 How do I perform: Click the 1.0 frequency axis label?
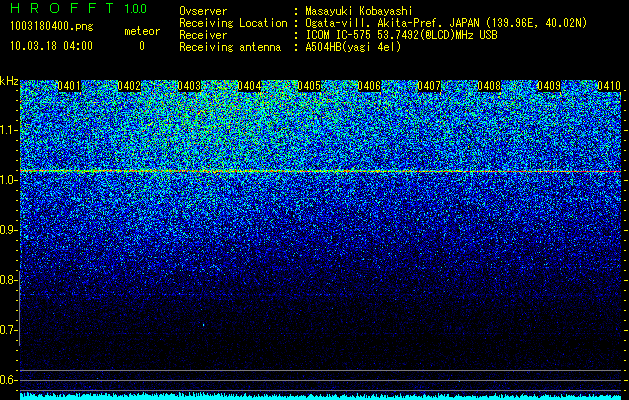click(x=8, y=180)
